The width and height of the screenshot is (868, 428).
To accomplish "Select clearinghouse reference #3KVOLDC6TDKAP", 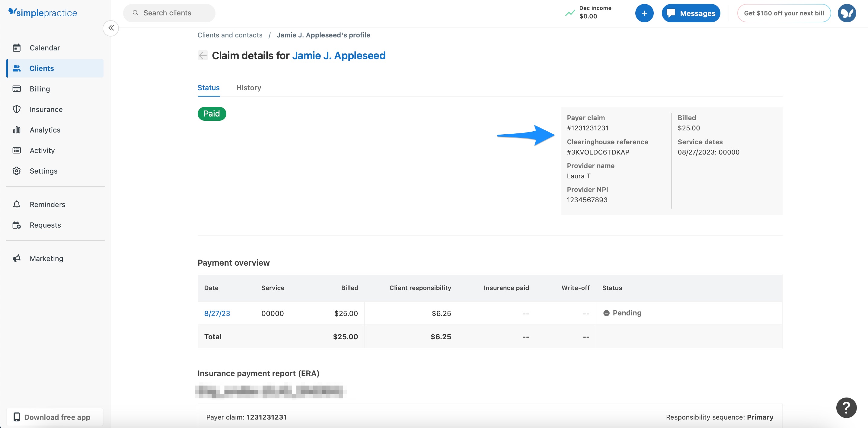I will click(598, 152).
